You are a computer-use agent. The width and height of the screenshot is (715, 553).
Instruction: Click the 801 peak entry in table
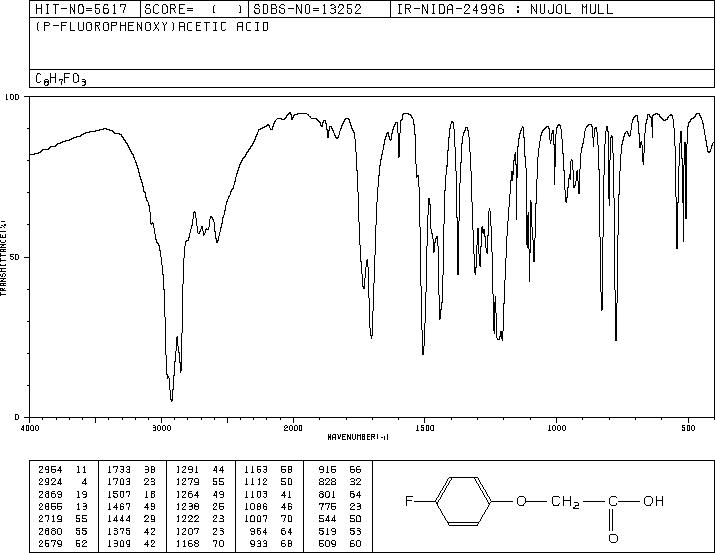[340, 494]
